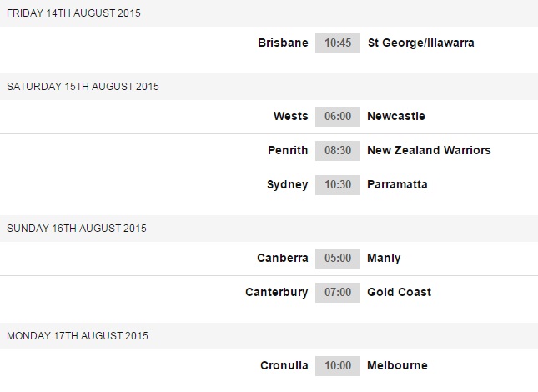Select the 06:00 kickoff time box
Image resolution: width=538 pixels, height=392 pixels.
(337, 117)
